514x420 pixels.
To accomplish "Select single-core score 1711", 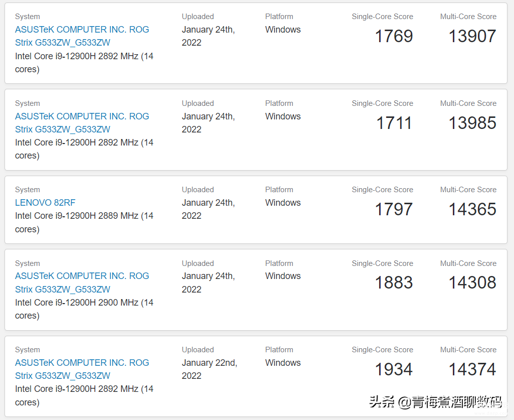I will [394, 123].
